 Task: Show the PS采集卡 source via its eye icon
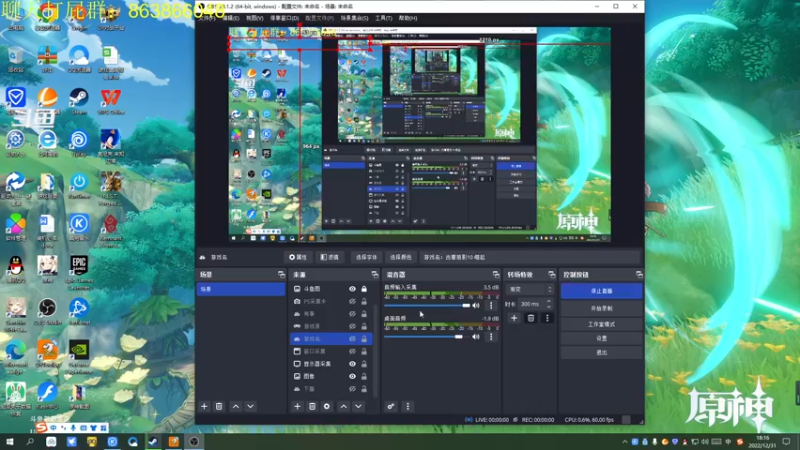353,302
